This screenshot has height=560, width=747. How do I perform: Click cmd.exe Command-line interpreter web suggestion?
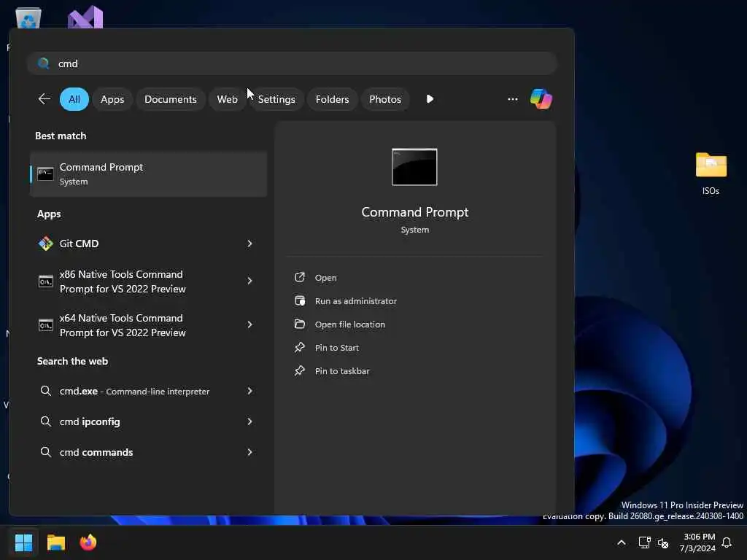(x=134, y=391)
